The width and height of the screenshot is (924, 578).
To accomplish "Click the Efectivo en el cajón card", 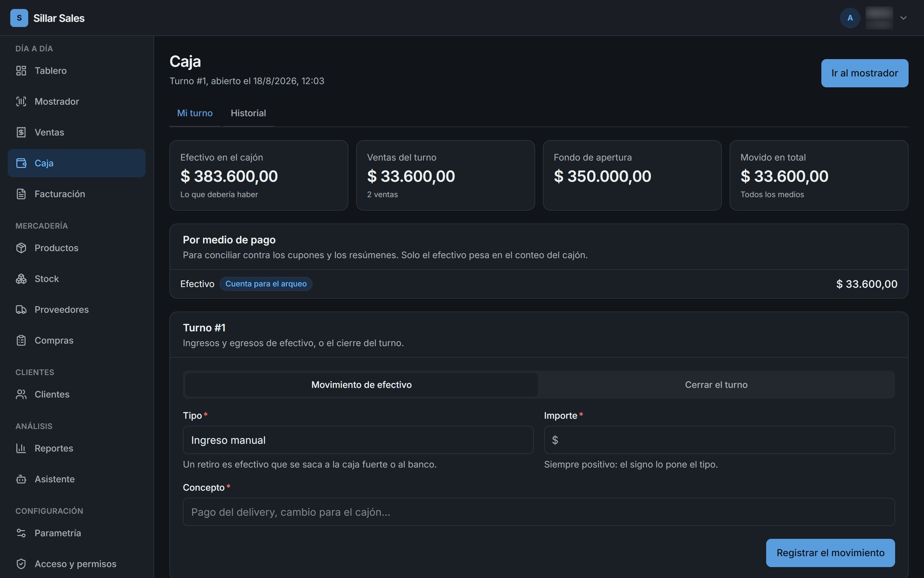I will click(259, 175).
